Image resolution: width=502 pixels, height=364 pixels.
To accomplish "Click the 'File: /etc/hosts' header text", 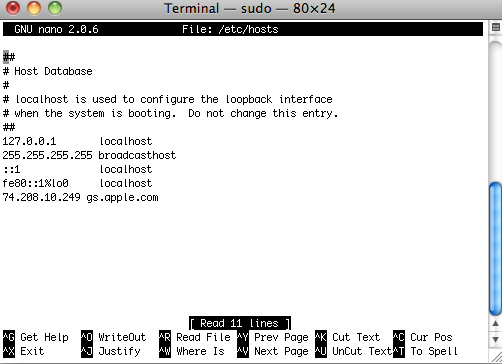I will pyautogui.click(x=230, y=29).
